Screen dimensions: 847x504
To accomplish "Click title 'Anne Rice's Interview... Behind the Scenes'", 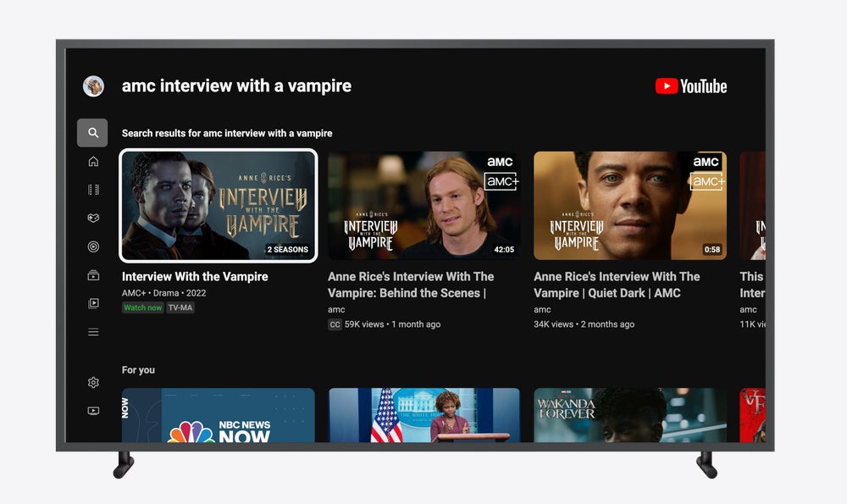I will pos(411,285).
